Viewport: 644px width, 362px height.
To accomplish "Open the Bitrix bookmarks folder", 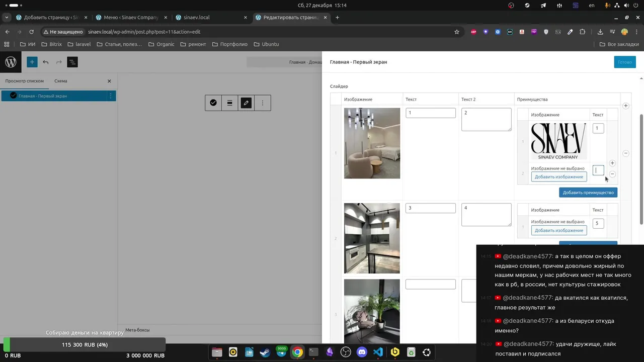I will (x=51, y=44).
